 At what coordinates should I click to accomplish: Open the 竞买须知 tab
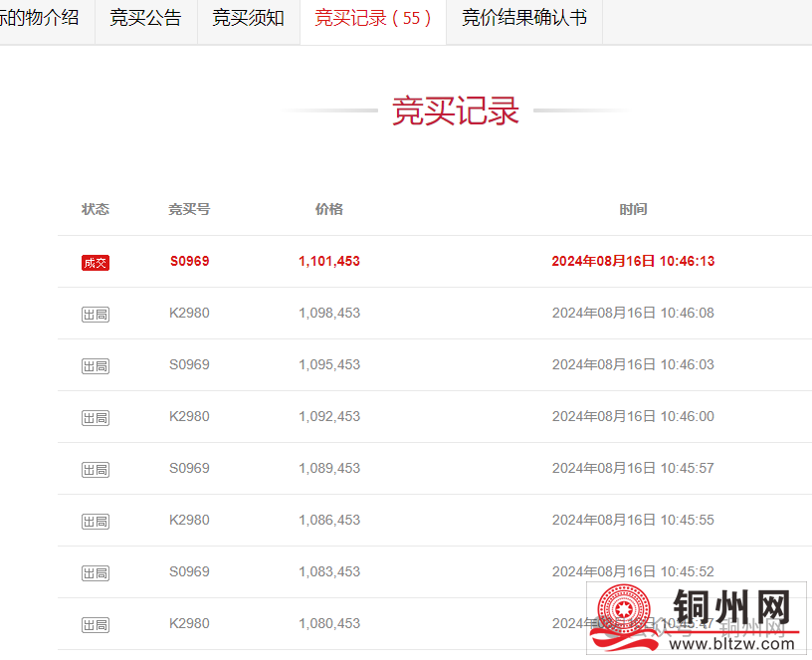click(248, 19)
